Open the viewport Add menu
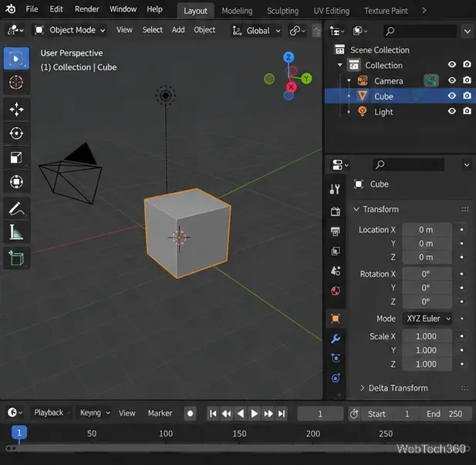Image resolution: width=476 pixels, height=465 pixels. pos(178,30)
